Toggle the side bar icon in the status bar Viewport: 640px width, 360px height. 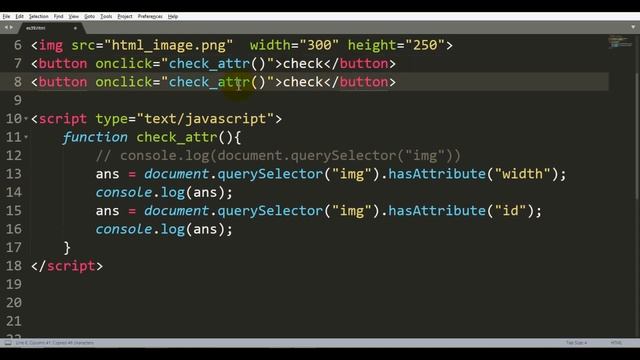(x=8, y=343)
